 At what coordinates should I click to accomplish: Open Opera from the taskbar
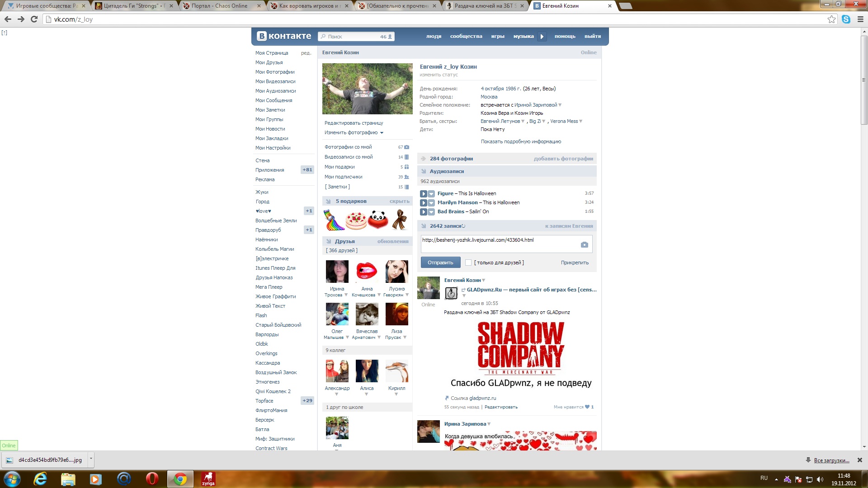152,479
